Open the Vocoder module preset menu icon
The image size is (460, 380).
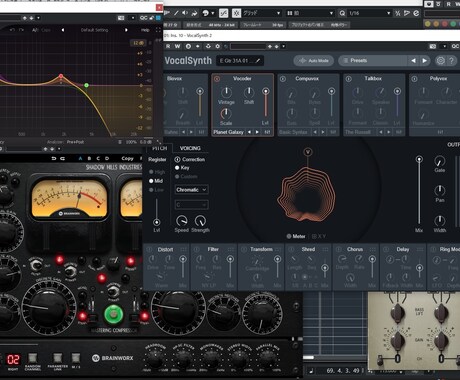tap(267, 132)
